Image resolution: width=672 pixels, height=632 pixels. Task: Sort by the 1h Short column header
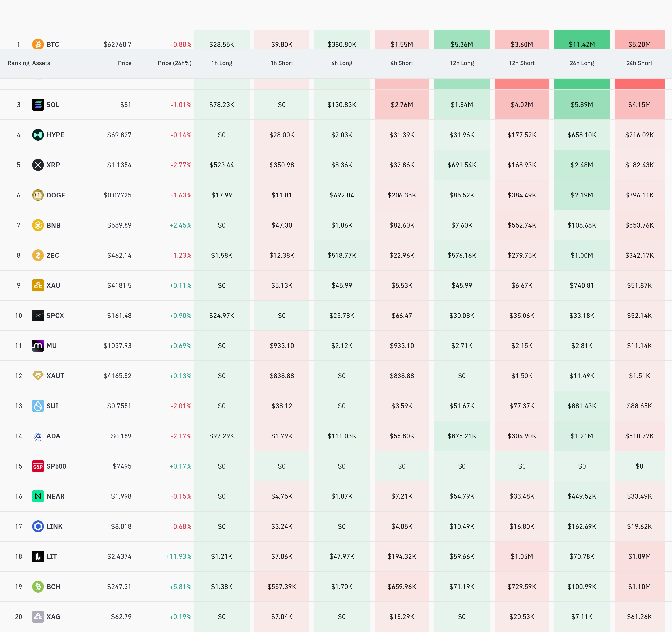point(282,63)
